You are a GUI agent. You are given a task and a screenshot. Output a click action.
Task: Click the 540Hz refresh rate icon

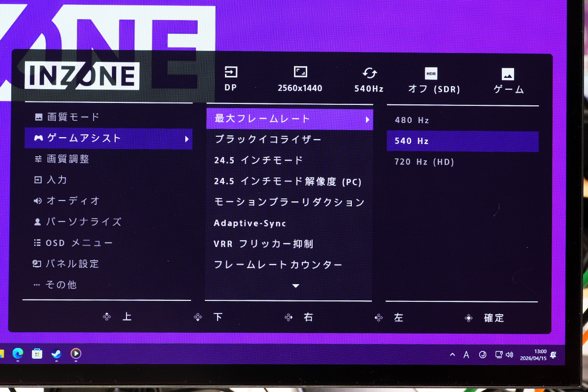(369, 73)
